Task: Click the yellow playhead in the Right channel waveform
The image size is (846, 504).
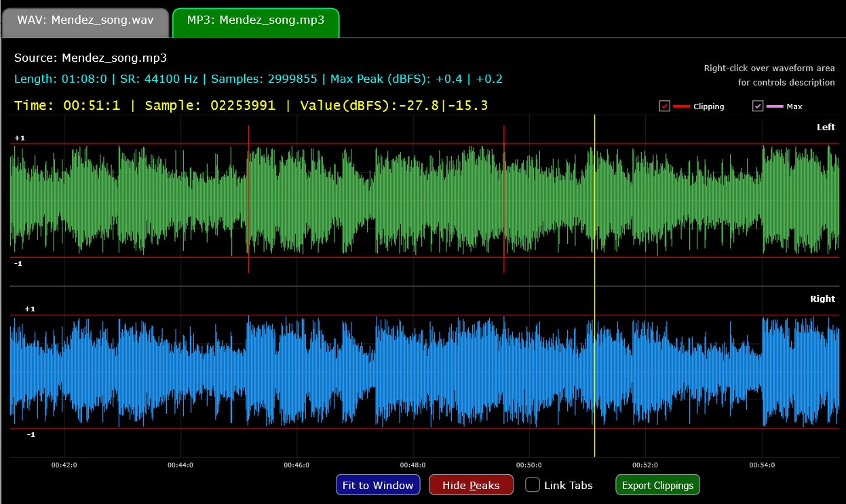Action: tap(594, 372)
